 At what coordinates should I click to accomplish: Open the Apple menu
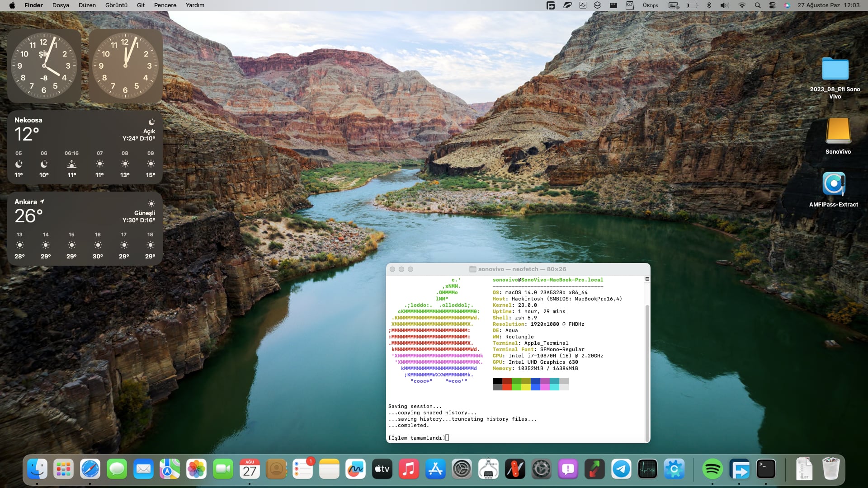click(12, 5)
